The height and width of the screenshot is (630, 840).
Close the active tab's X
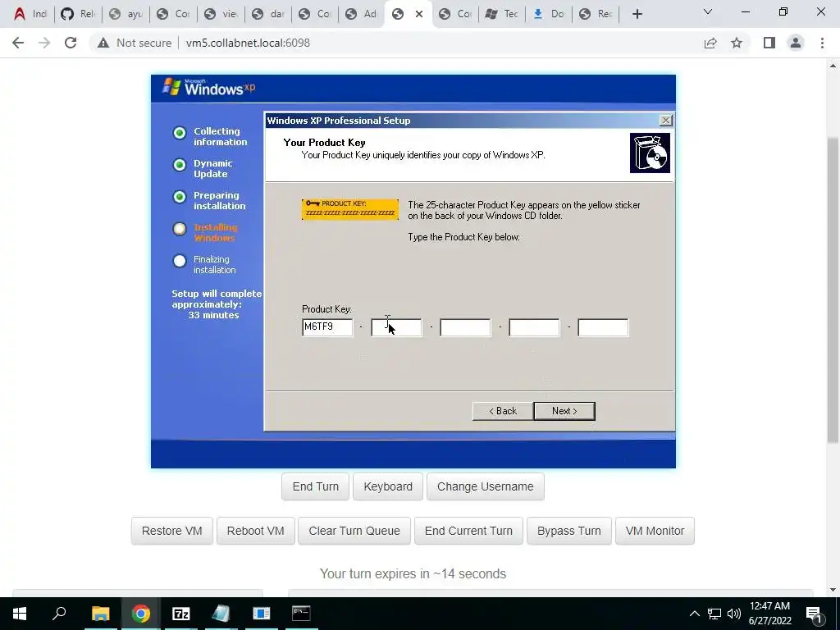[x=419, y=14]
